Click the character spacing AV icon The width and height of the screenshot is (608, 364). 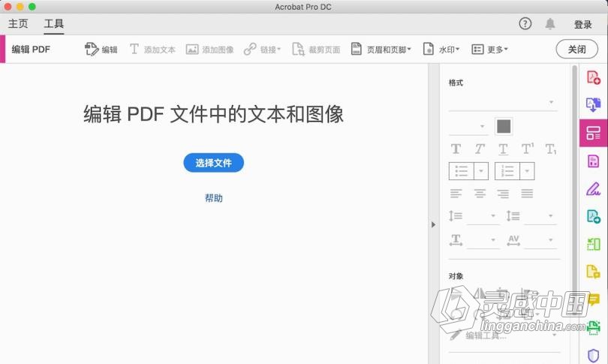point(513,240)
